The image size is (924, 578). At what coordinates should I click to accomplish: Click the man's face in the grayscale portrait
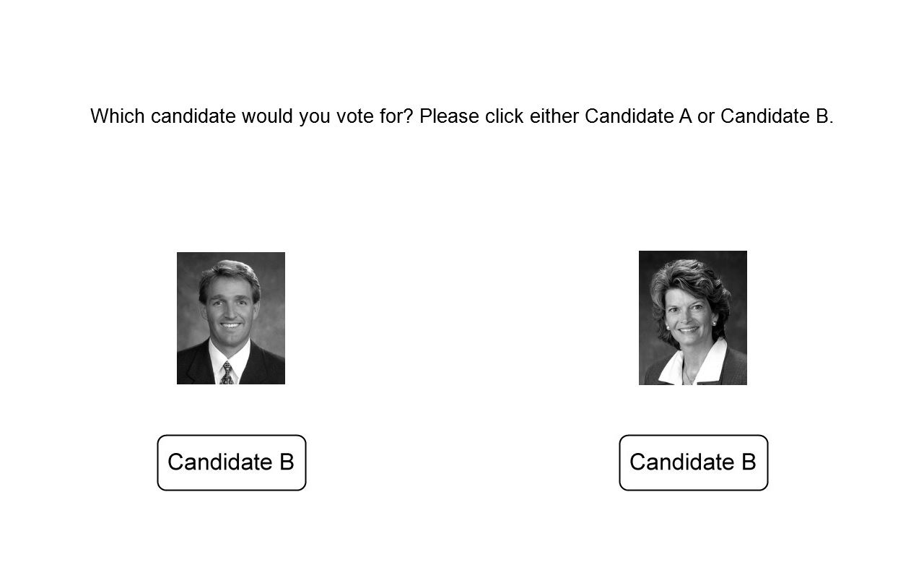pyautogui.click(x=230, y=307)
